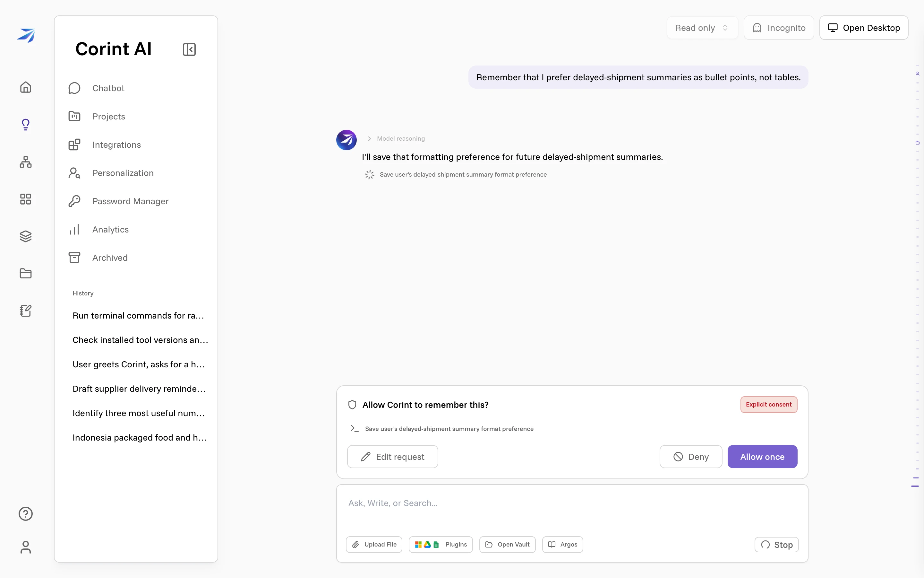The width and height of the screenshot is (924, 578).
Task: Click 'Allow Corint to remember this?' heading
Action: (425, 405)
